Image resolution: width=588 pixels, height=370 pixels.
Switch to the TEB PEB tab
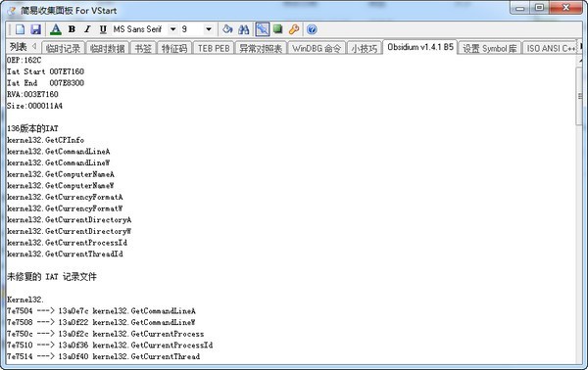(x=214, y=48)
